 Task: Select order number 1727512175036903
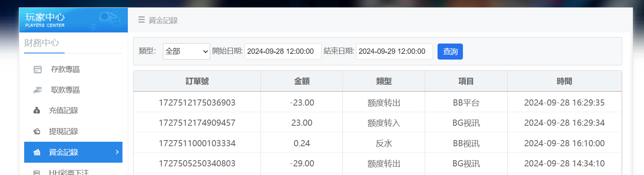(x=197, y=103)
